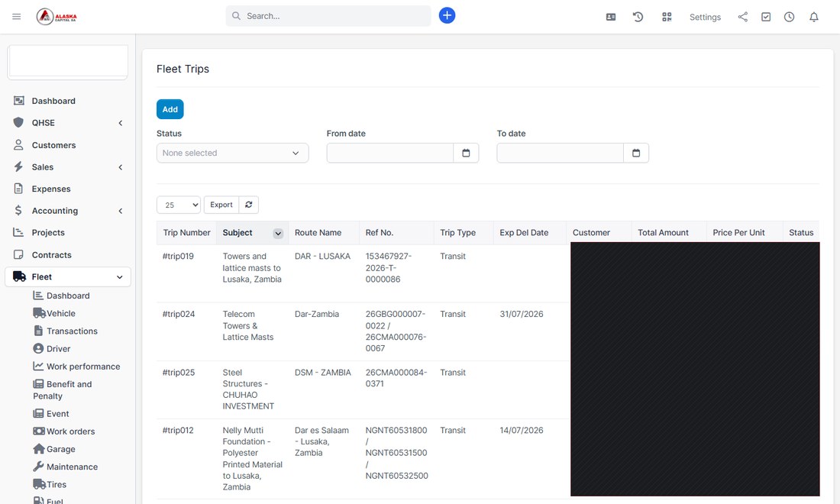Change the 25 rows-per-page selector

pos(179,205)
